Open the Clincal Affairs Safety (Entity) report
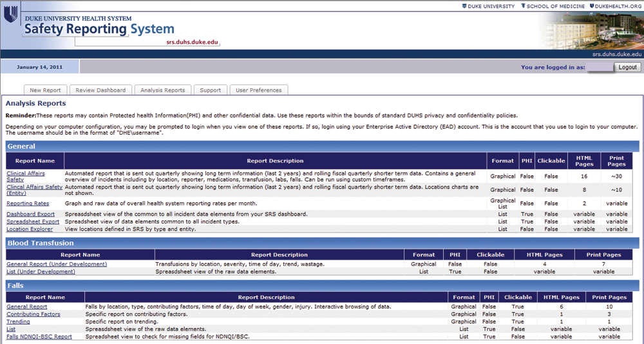The height and width of the screenshot is (344, 644). (x=35, y=190)
